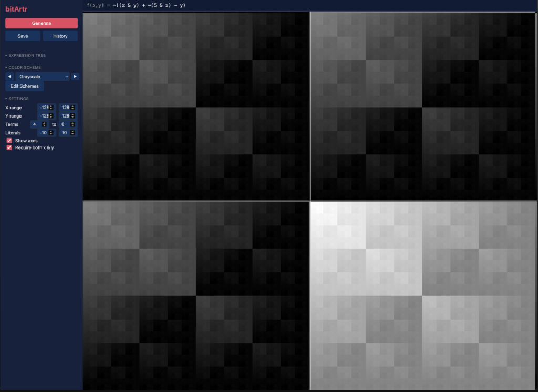
Task: Click the Y range minimum stepper arrows
Action: [51, 116]
